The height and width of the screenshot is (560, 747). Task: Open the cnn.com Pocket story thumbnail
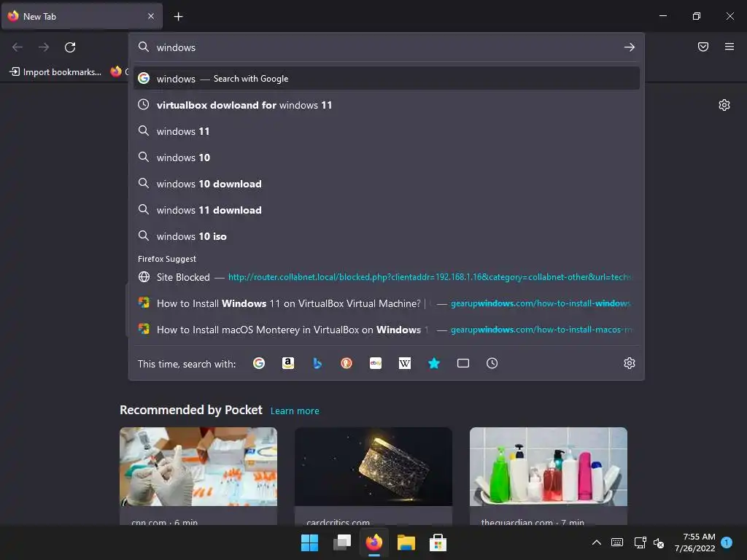point(198,466)
